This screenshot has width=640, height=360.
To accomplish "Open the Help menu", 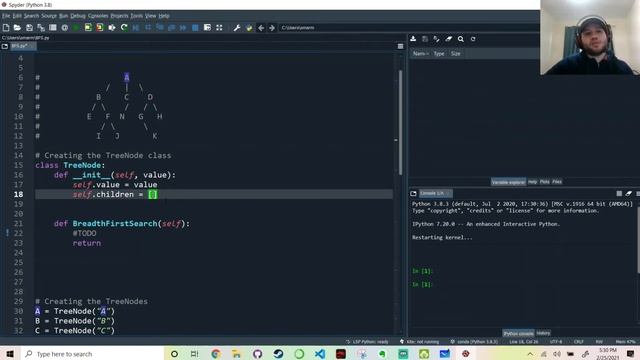I will pyautogui.click(x=164, y=16).
